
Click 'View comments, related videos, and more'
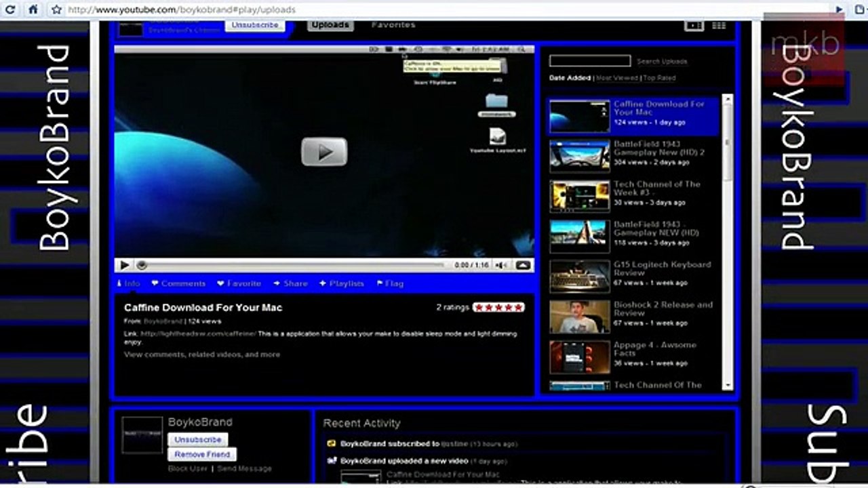click(202, 354)
